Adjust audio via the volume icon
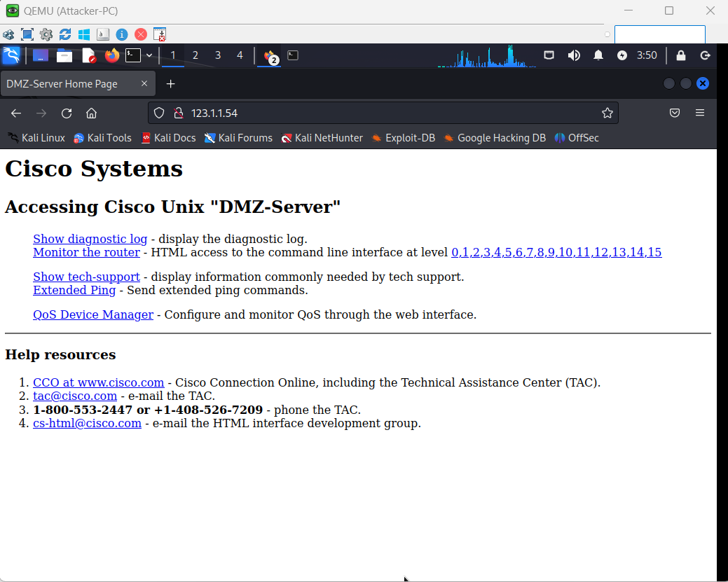Screen dimensions: 728x582 pyautogui.click(x=575, y=55)
